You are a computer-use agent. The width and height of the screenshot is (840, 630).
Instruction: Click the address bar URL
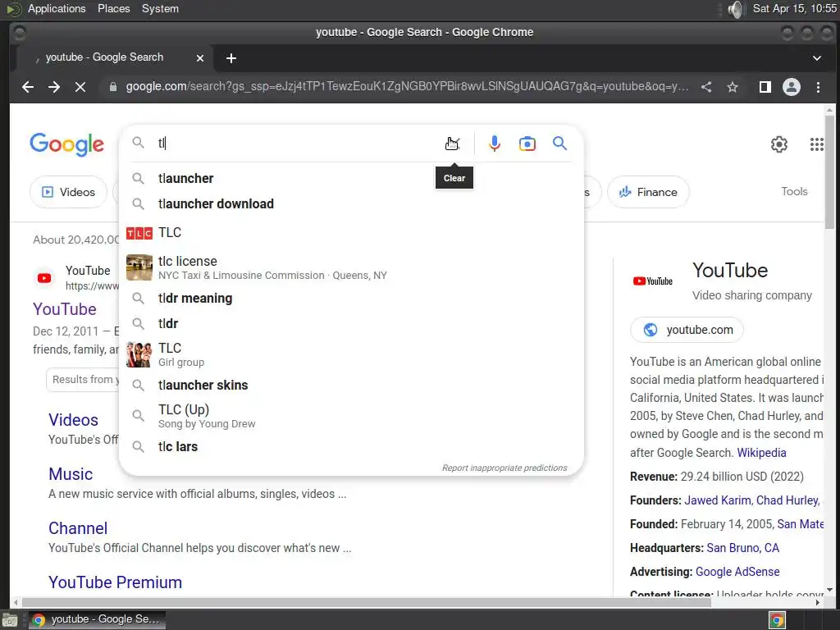coord(407,87)
